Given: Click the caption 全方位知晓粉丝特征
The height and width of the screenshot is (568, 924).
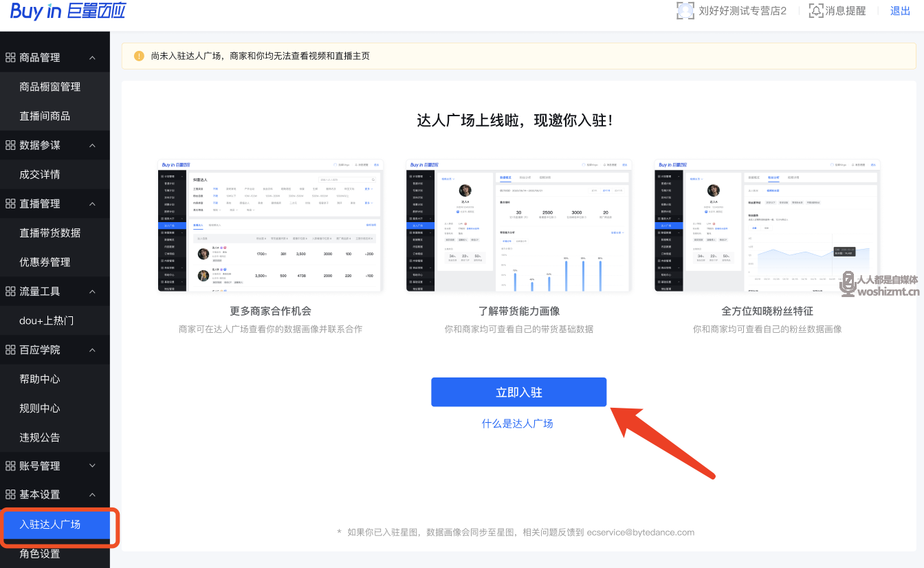Looking at the screenshot, I should 767,312.
